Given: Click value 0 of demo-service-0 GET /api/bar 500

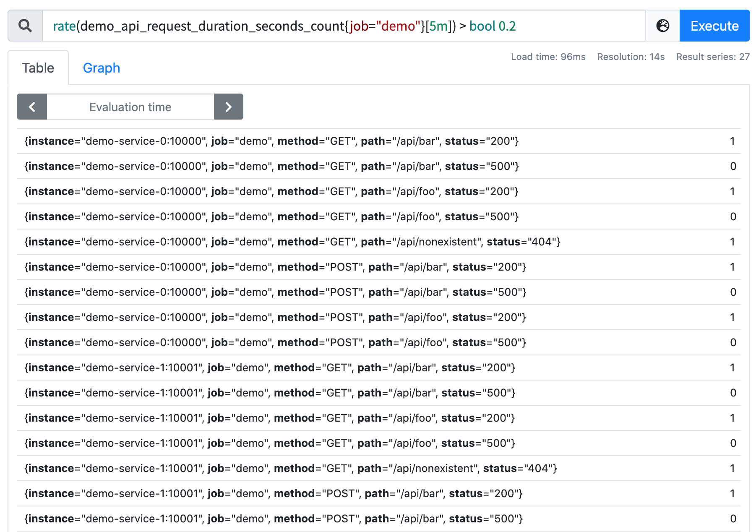Looking at the screenshot, I should 733,166.
